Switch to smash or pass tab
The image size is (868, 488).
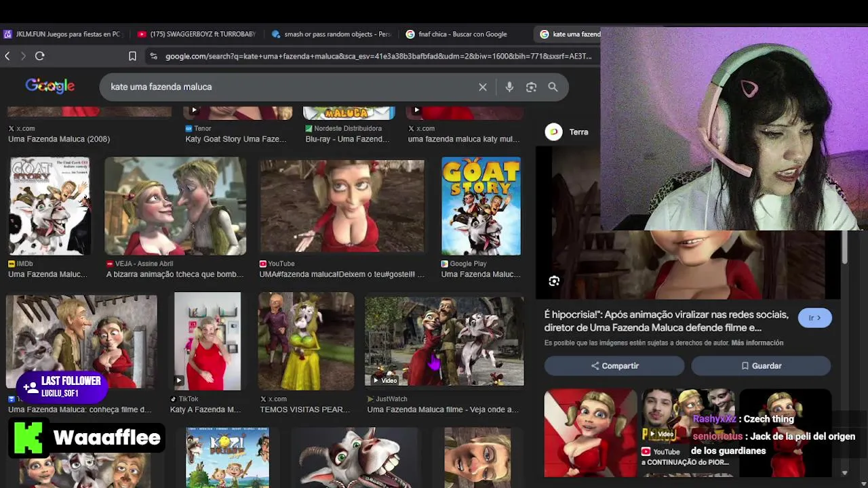331,34
